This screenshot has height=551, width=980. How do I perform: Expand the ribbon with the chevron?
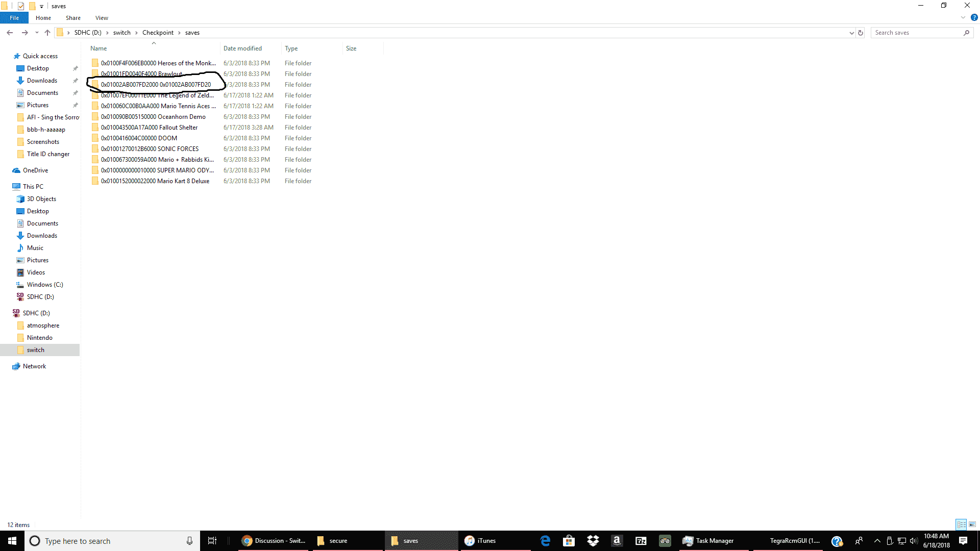(x=963, y=17)
